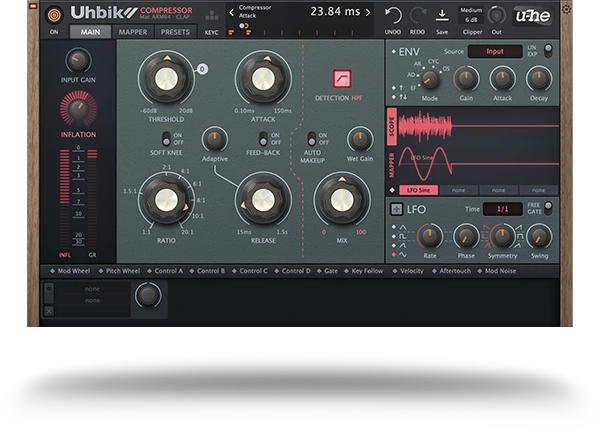The width and height of the screenshot is (600, 430).
Task: Click the Detection HPF filter icon
Action: (341, 78)
